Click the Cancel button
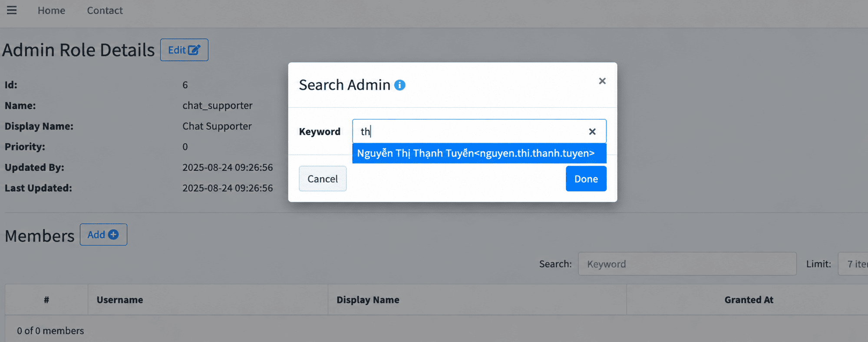This screenshot has height=342, width=868. [x=323, y=179]
